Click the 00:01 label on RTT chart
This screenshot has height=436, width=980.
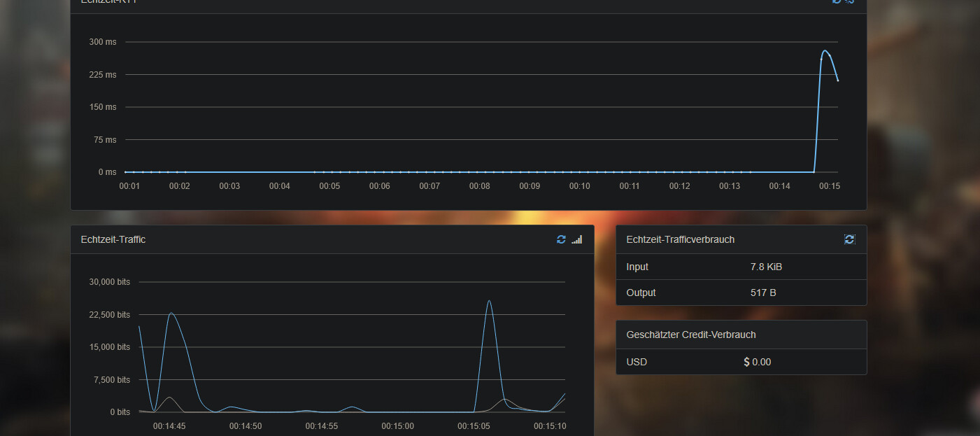click(x=129, y=186)
